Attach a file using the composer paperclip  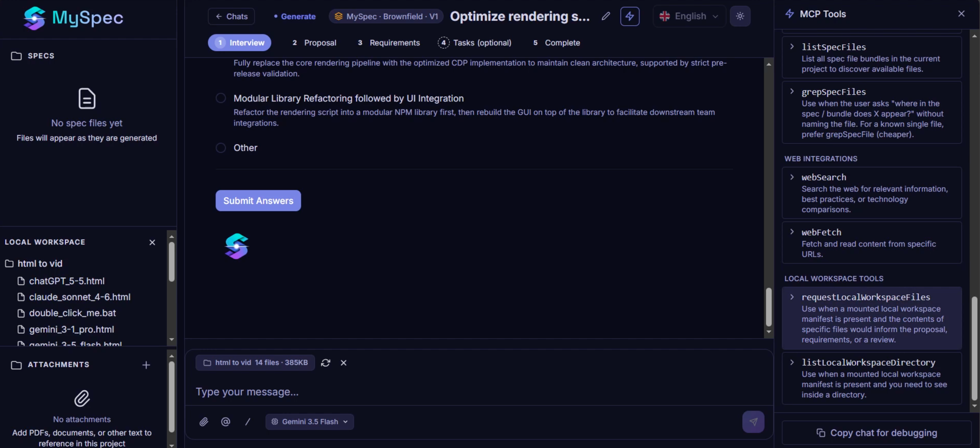[x=204, y=422]
